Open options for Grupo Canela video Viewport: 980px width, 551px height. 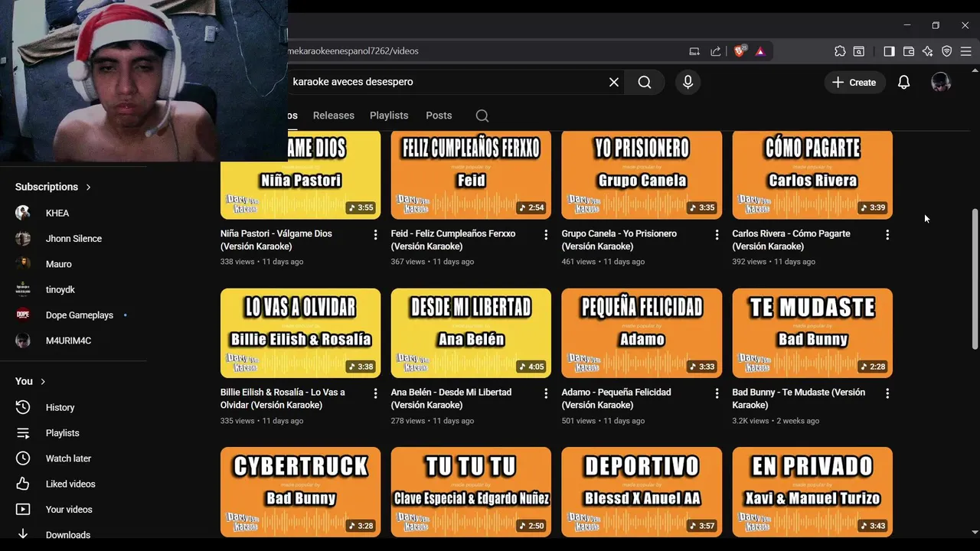[717, 235]
